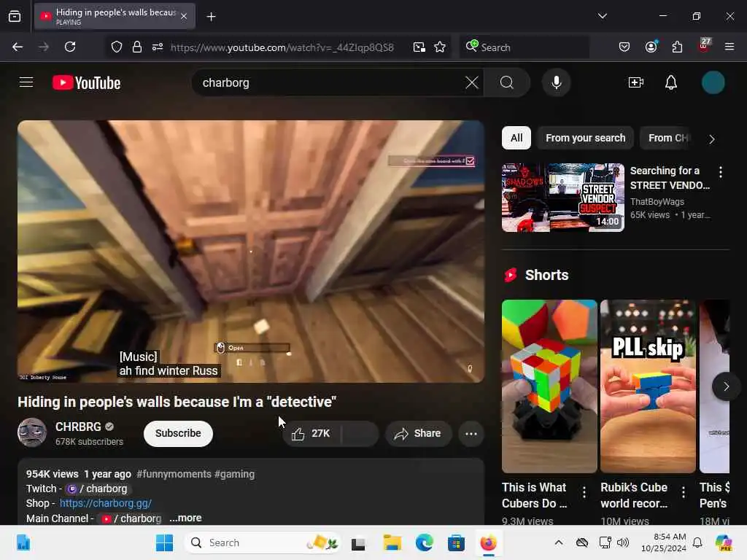Reload the current page

70,47
